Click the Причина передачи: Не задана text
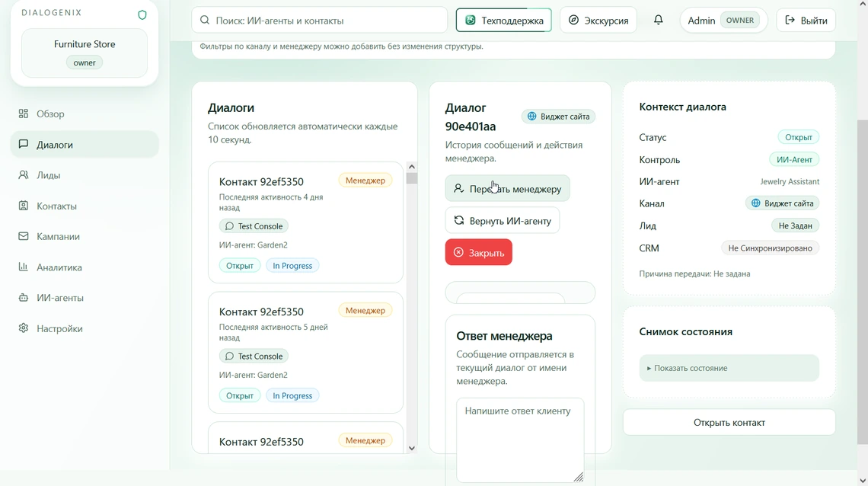This screenshot has height=486, width=868. click(694, 273)
